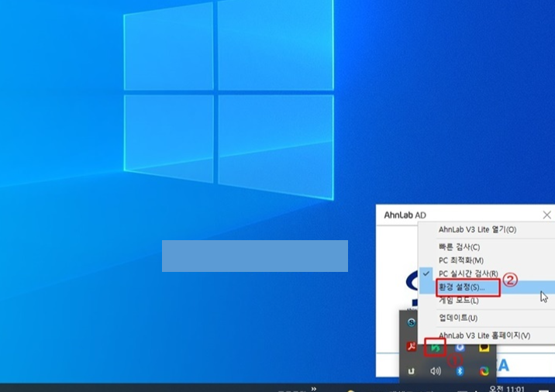Click the multicolor swirl tray icon
The width and height of the screenshot is (555, 392).
point(484,371)
